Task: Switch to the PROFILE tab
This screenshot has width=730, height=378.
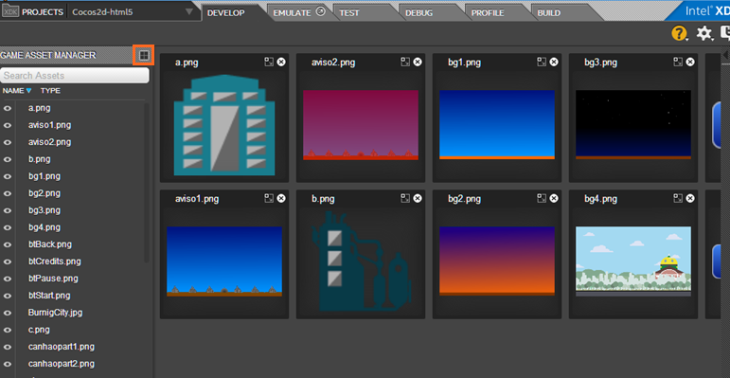Action: click(x=487, y=13)
